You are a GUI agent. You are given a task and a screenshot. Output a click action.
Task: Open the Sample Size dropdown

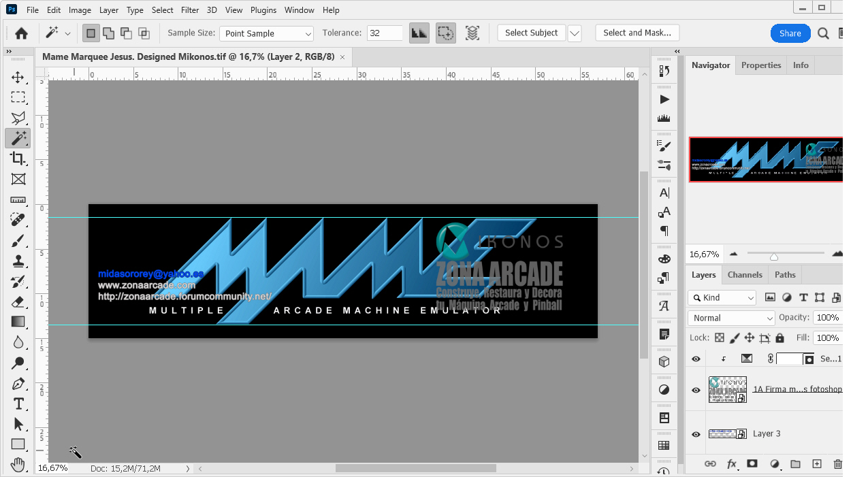266,33
